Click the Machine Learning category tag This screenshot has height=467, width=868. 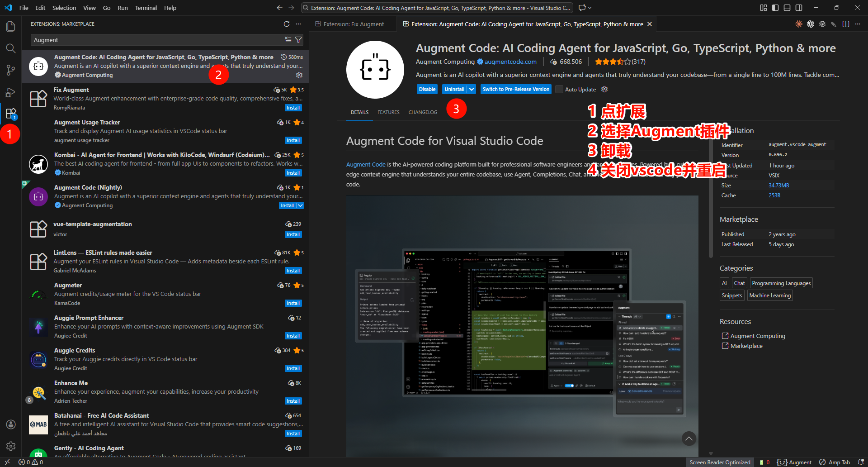pos(770,295)
